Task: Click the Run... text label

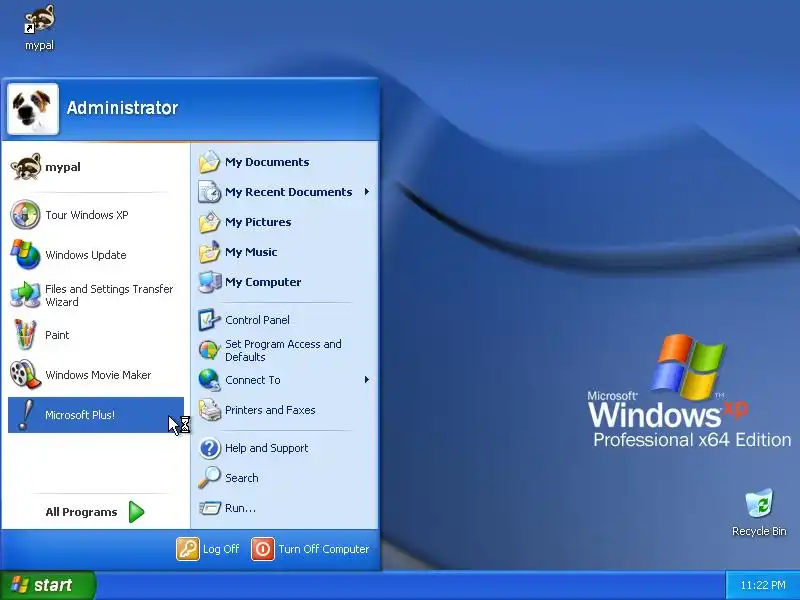Action: (240, 508)
